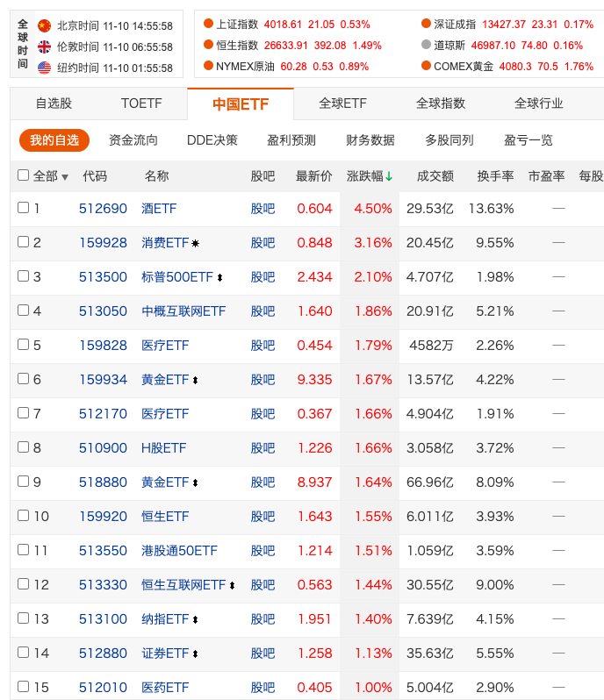
Task: Check the box for row 2 消费ETF
Action: tap(23, 242)
